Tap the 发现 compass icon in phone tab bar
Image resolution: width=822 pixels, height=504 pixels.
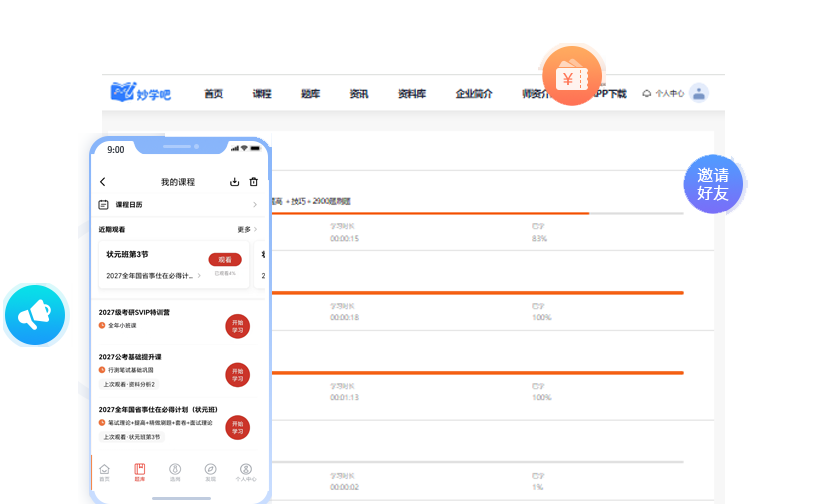(x=210, y=471)
